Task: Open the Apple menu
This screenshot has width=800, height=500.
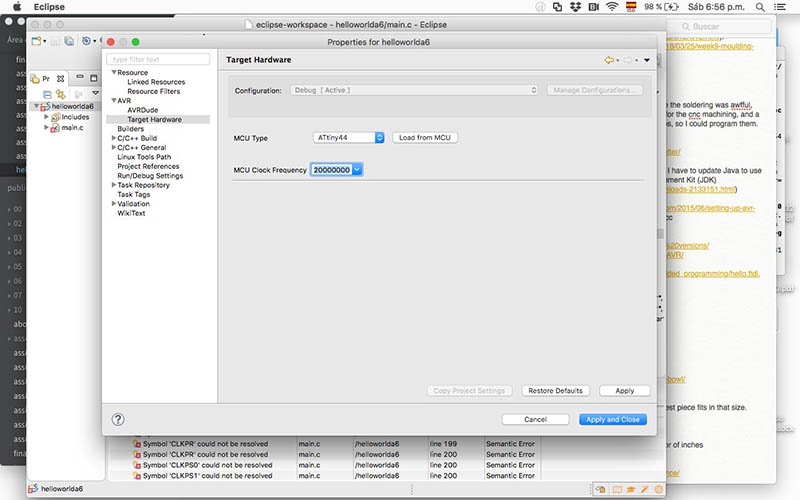Action: (17, 7)
